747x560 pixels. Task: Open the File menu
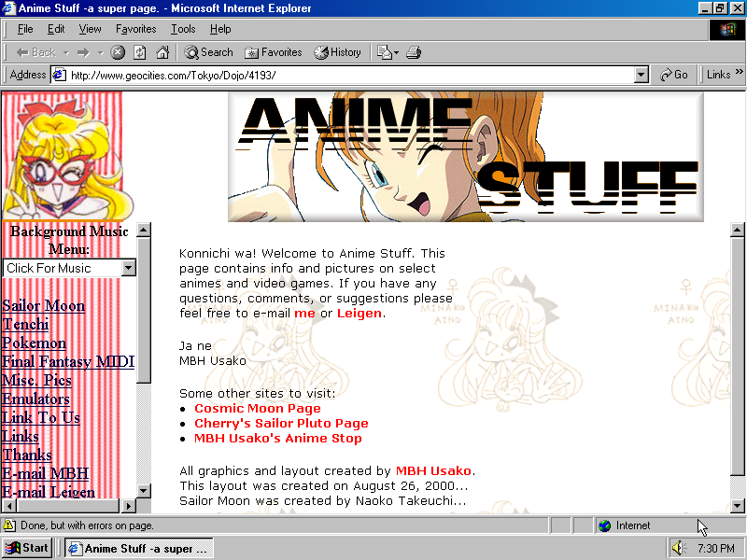pyautogui.click(x=25, y=29)
